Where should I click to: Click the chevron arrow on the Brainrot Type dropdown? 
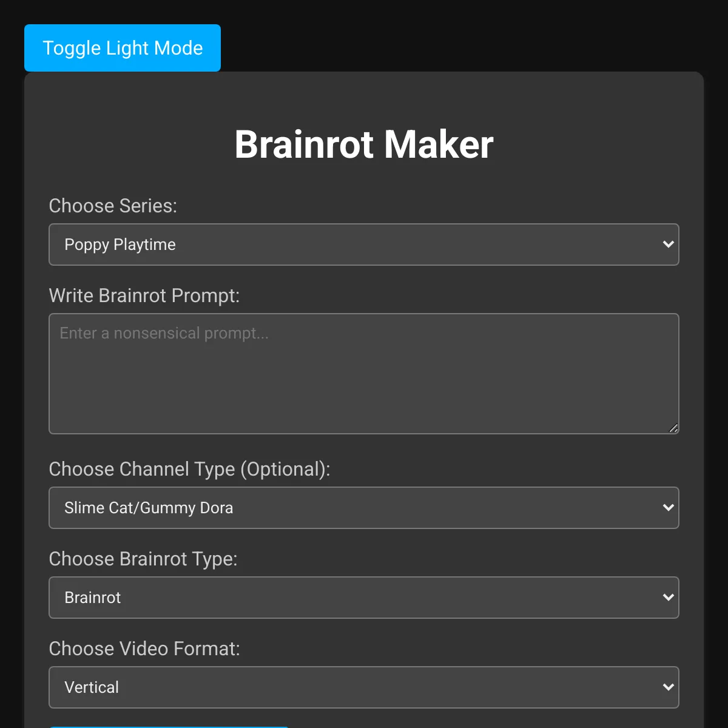(x=669, y=598)
